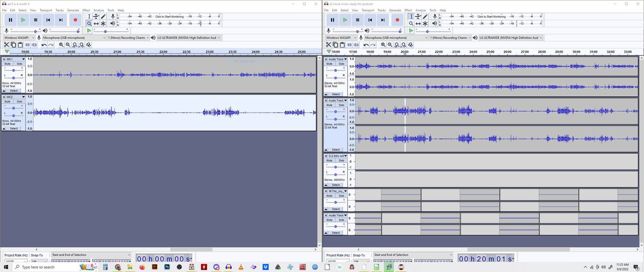Mute the MIC1 track
This screenshot has height=272, width=644.
7,63
